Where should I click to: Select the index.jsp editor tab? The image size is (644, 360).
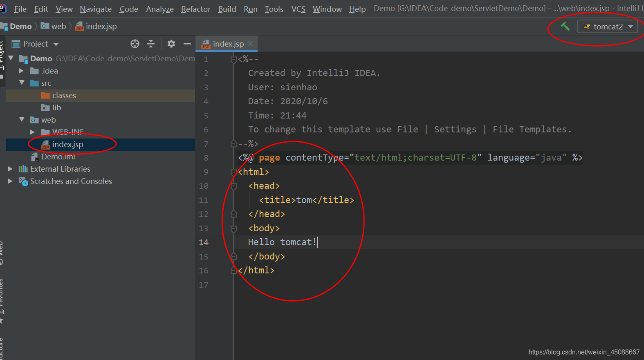(x=227, y=44)
